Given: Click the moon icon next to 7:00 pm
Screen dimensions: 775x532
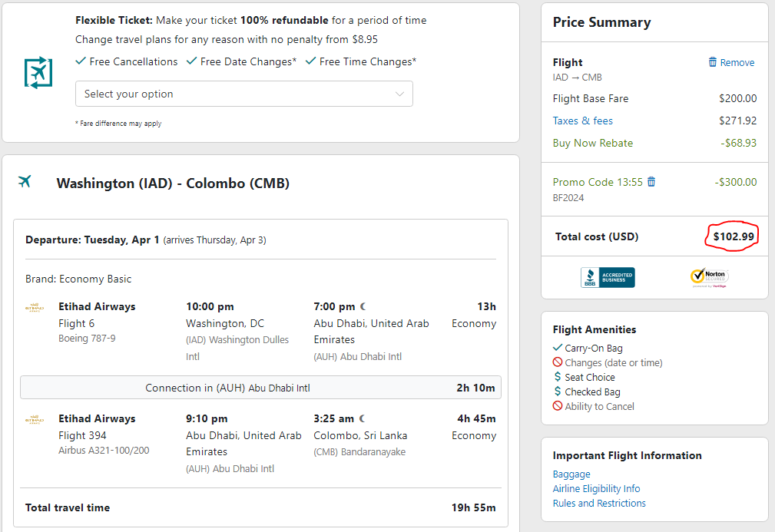Looking at the screenshot, I should click(363, 306).
